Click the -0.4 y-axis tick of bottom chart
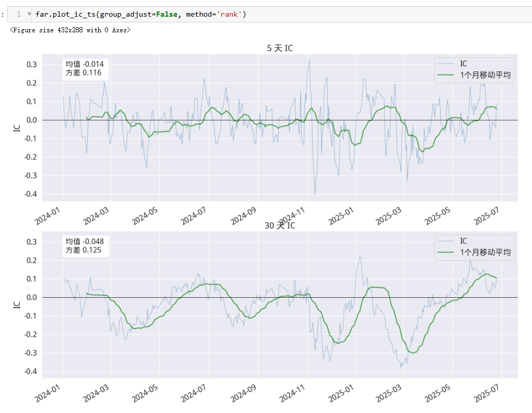The width and height of the screenshot is (532, 413). [x=30, y=371]
